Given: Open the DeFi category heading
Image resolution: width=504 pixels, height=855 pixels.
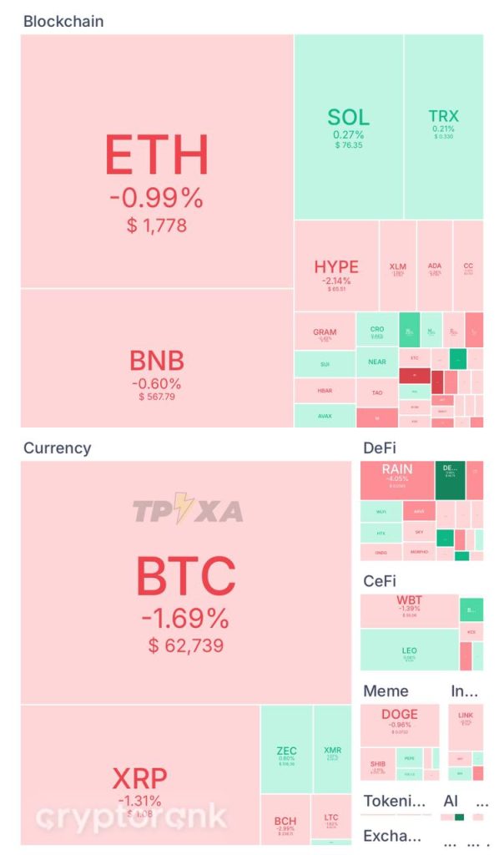Looking at the screenshot, I should pyautogui.click(x=380, y=448).
